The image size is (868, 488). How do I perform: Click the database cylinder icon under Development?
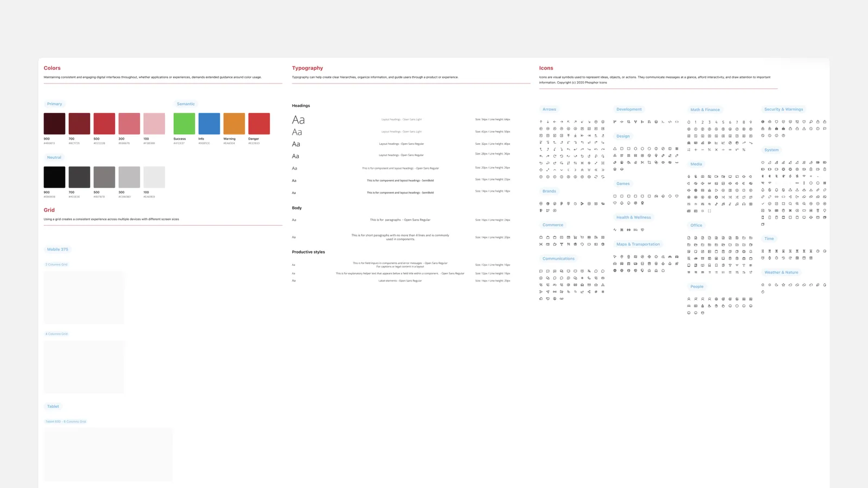pos(656,122)
